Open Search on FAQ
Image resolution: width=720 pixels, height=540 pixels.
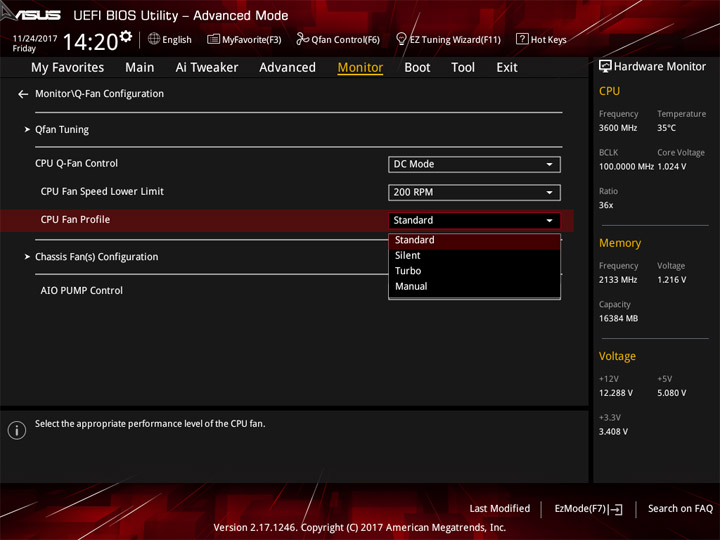point(680,509)
